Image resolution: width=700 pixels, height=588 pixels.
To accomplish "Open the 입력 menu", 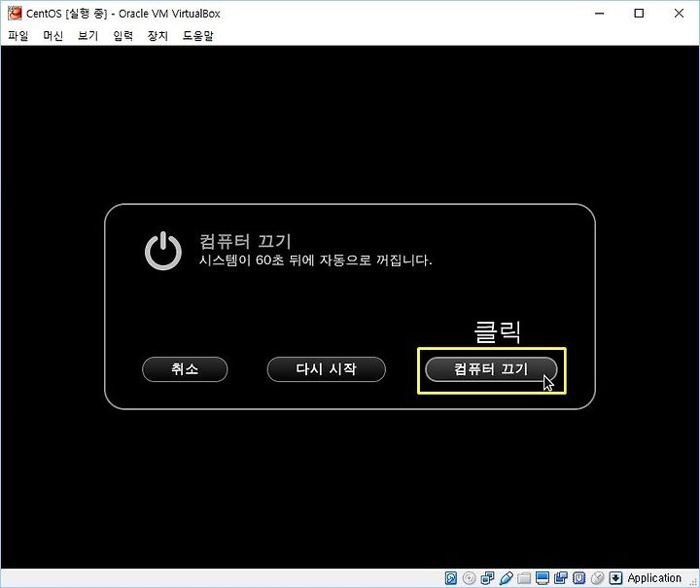I will coord(123,36).
